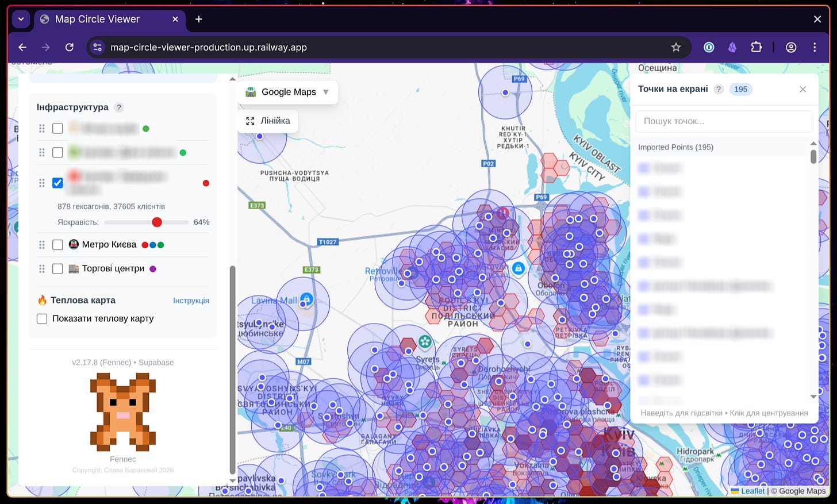Open the Chrome three-dot menu
Image resolution: width=837 pixels, height=504 pixels.
815,47
